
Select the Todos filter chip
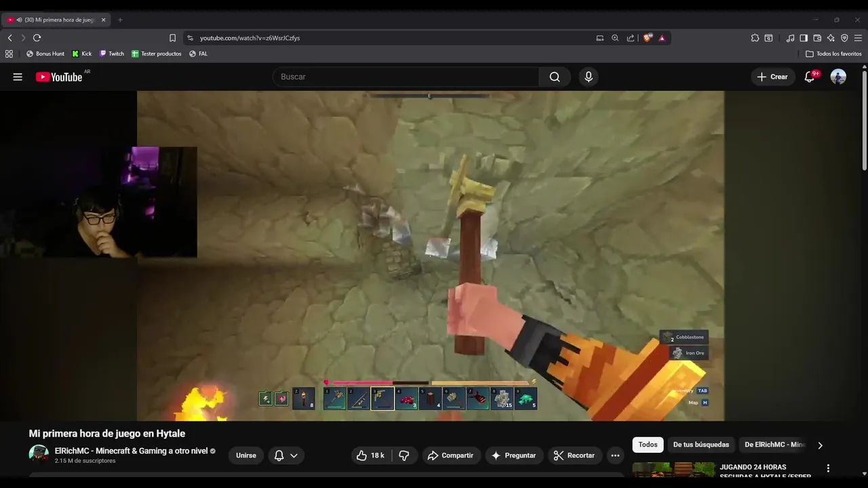(648, 445)
